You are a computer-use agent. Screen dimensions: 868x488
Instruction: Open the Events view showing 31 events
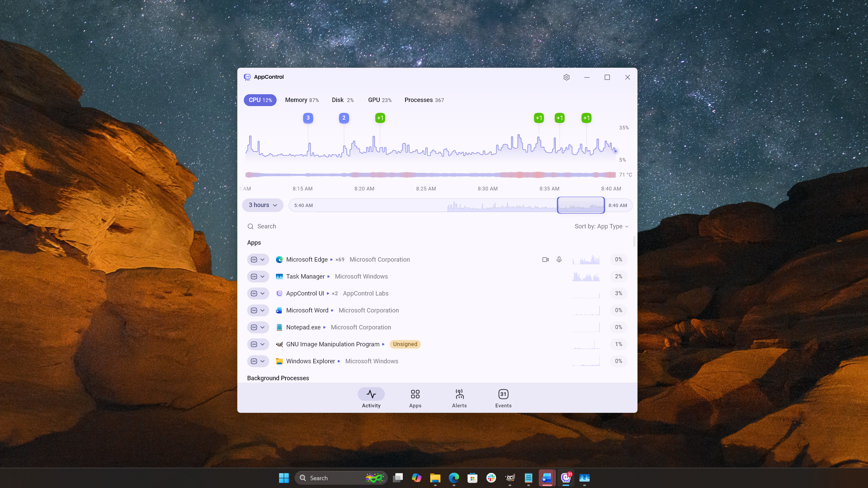tap(503, 398)
